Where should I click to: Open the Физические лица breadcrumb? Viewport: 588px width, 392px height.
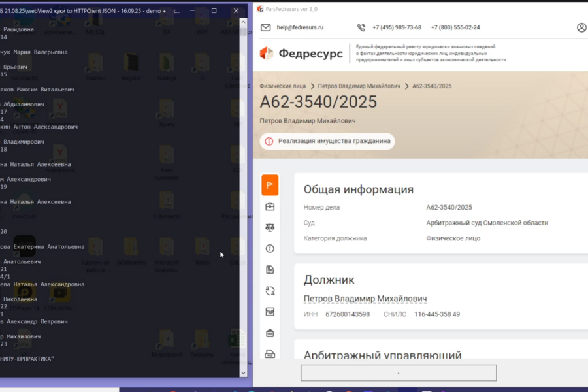point(282,86)
